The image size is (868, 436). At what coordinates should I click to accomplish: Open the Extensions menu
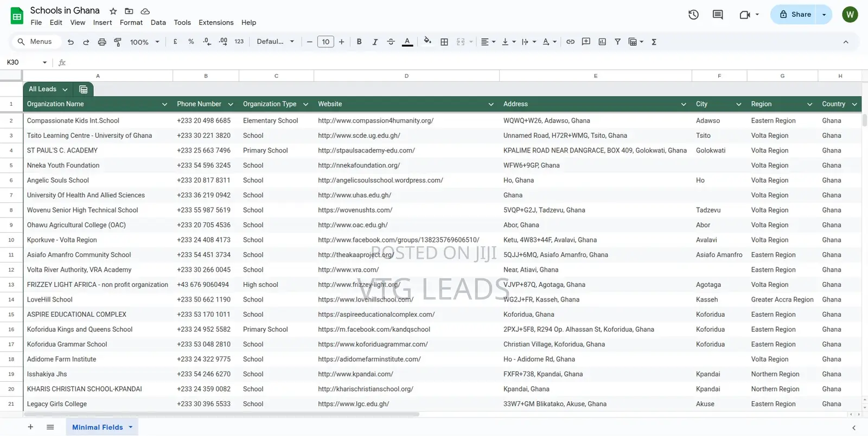216,23
